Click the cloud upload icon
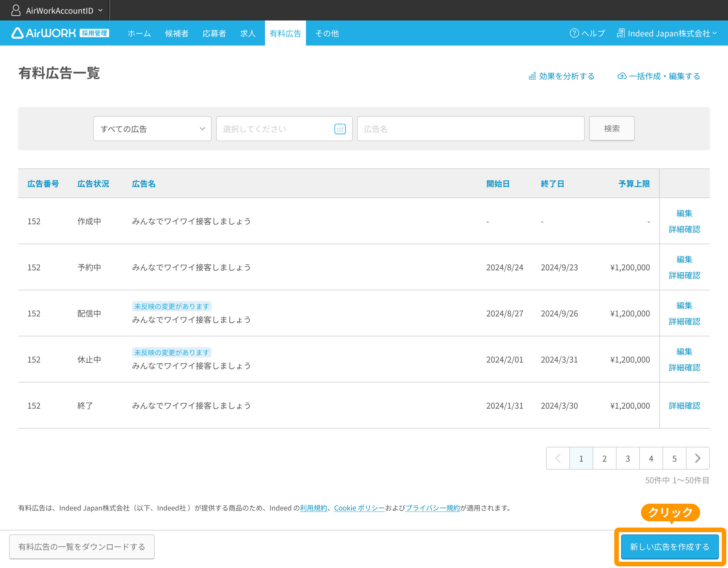 pos(622,76)
